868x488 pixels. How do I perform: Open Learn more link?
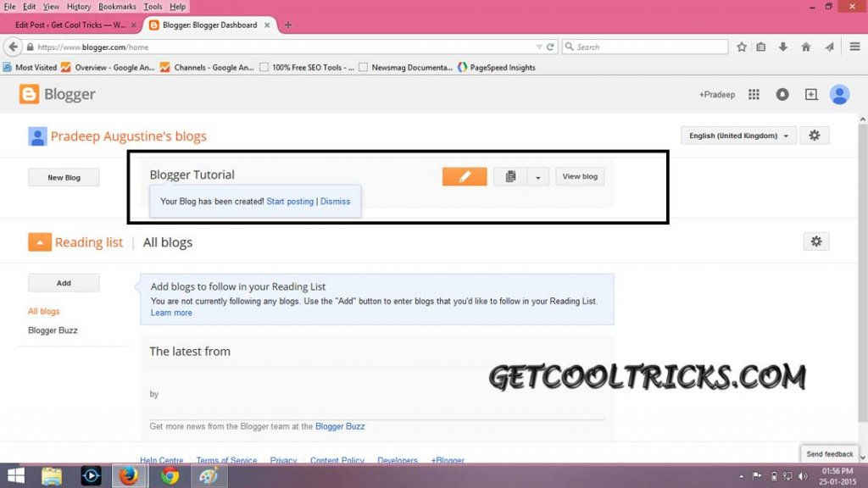tap(171, 313)
